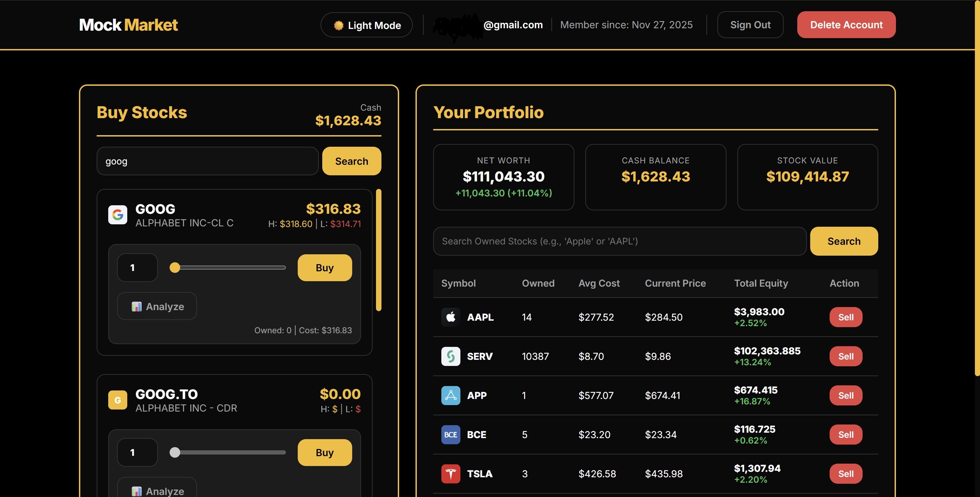980x497 pixels.
Task: Open Analyze for GOOG
Action: (157, 306)
